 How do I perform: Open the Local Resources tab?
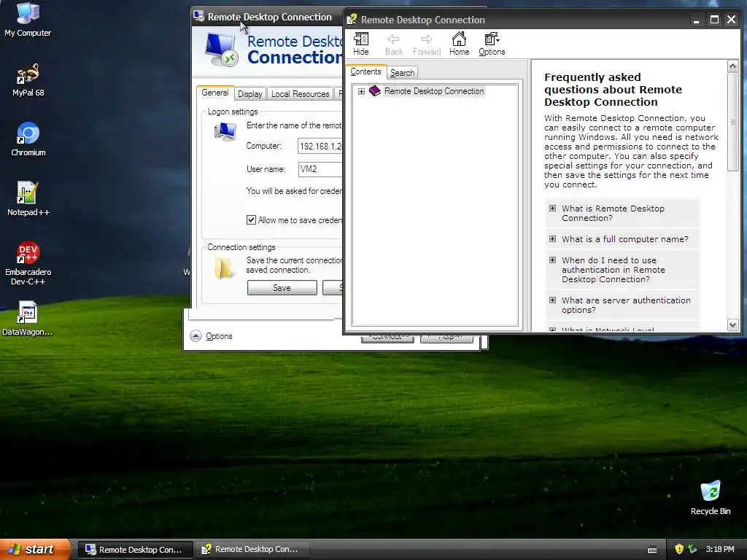point(300,94)
